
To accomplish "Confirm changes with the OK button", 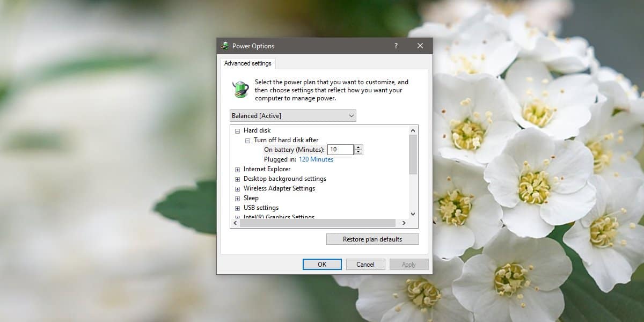I will (x=322, y=264).
